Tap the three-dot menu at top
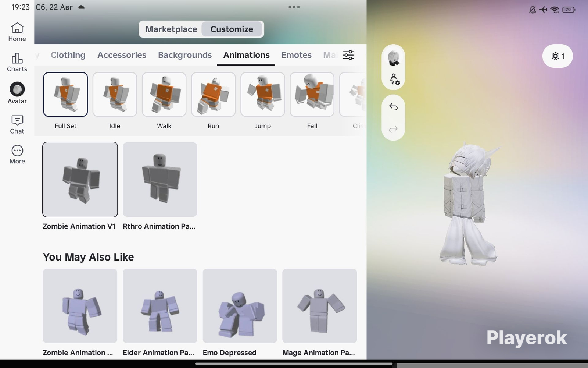This screenshot has width=588, height=368. tap(294, 7)
